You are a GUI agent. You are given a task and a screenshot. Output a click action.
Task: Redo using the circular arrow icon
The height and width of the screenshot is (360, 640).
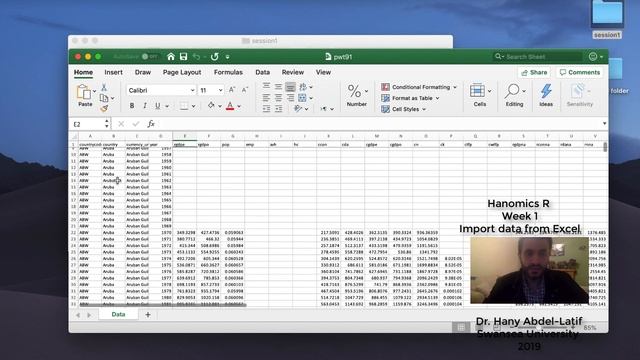point(215,57)
